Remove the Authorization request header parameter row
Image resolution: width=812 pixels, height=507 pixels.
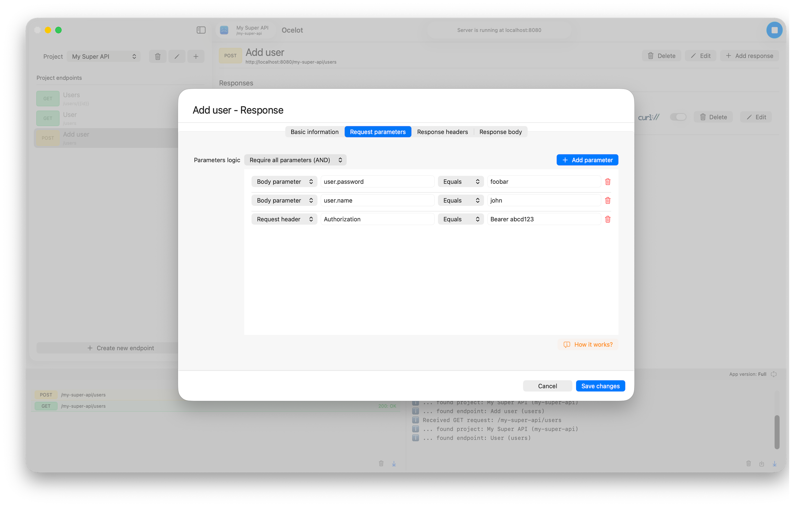608,219
